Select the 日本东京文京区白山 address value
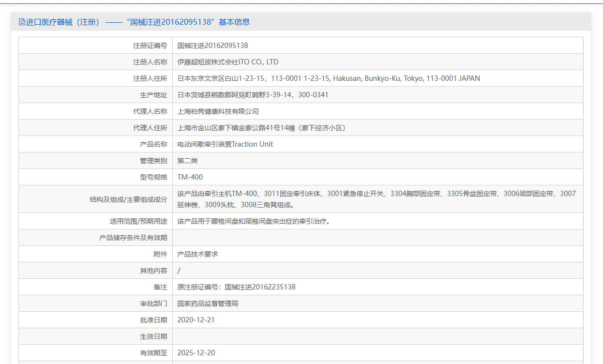This screenshot has width=603, height=364. tap(329, 78)
